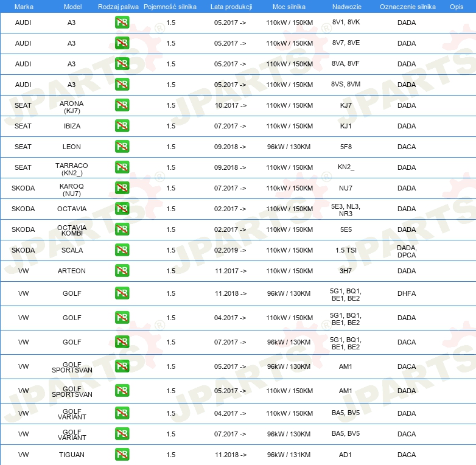Click the Oznaczenie silnika column header
The height and width of the screenshot is (465, 476).
(408, 7)
